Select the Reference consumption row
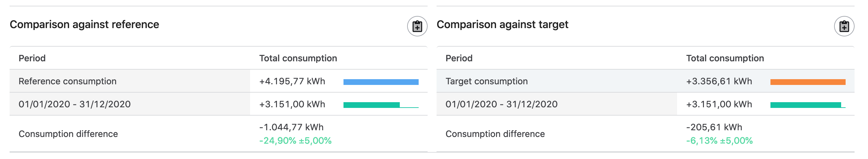Image resolution: width=868 pixels, height=159 pixels. click(218, 81)
